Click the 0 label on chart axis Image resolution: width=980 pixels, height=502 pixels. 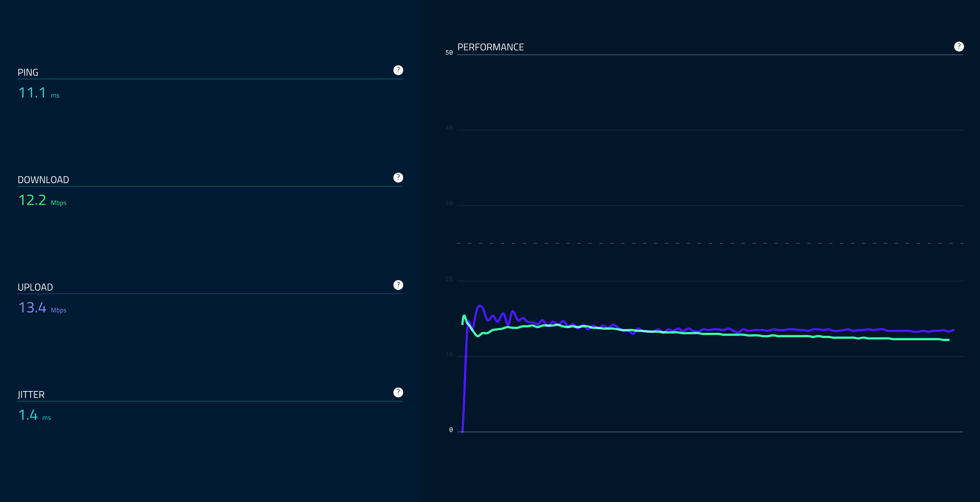tap(451, 430)
